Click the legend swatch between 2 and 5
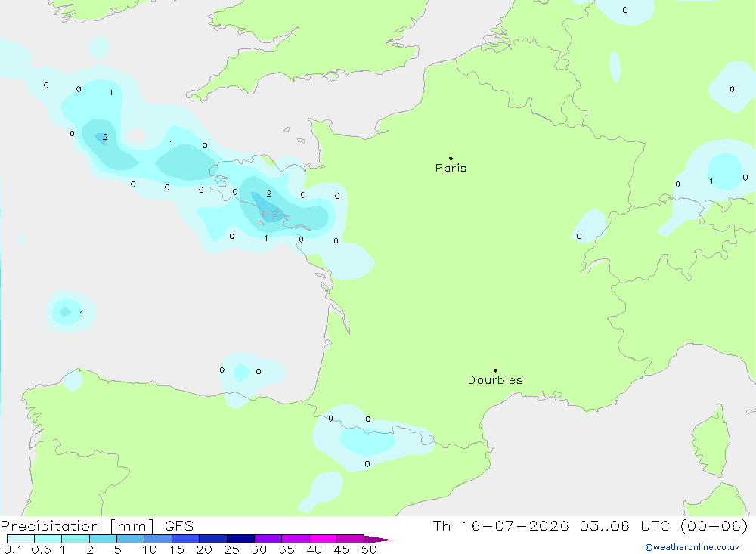This screenshot has height=554, width=756. point(103,539)
